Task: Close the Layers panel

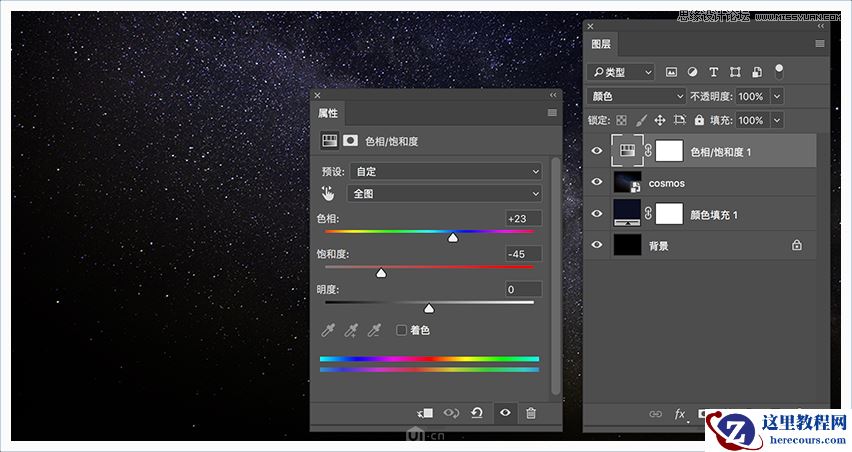Action: (x=591, y=26)
